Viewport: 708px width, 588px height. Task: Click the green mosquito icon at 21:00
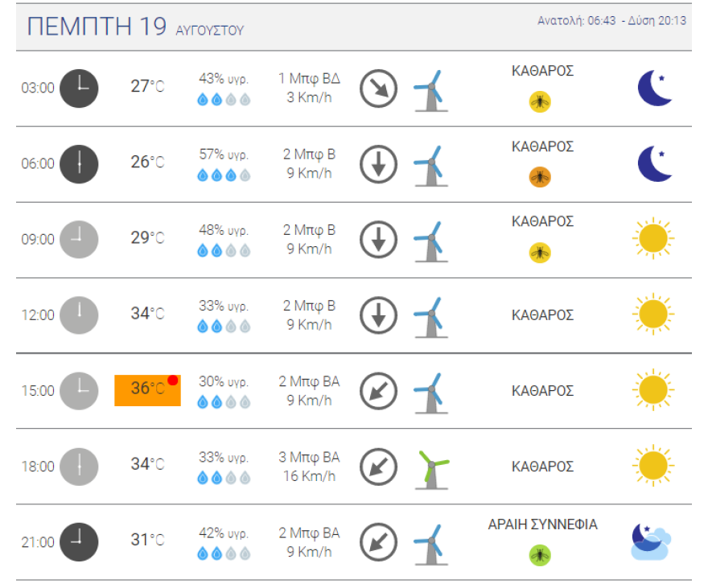[540, 554]
